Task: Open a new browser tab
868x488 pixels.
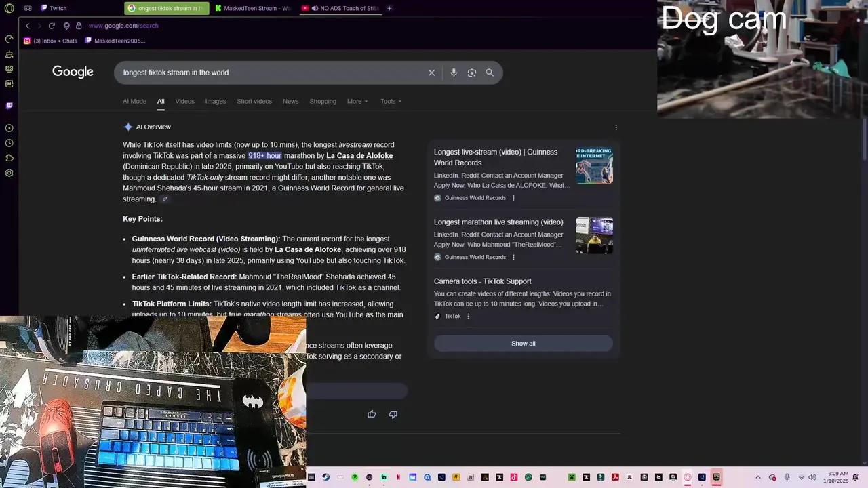Action: click(x=389, y=8)
